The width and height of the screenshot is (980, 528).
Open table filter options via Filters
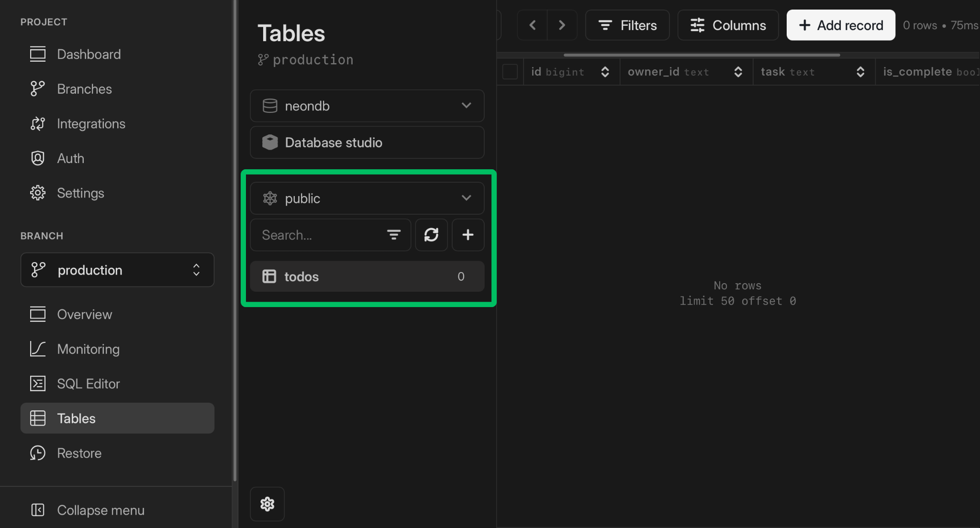point(627,25)
